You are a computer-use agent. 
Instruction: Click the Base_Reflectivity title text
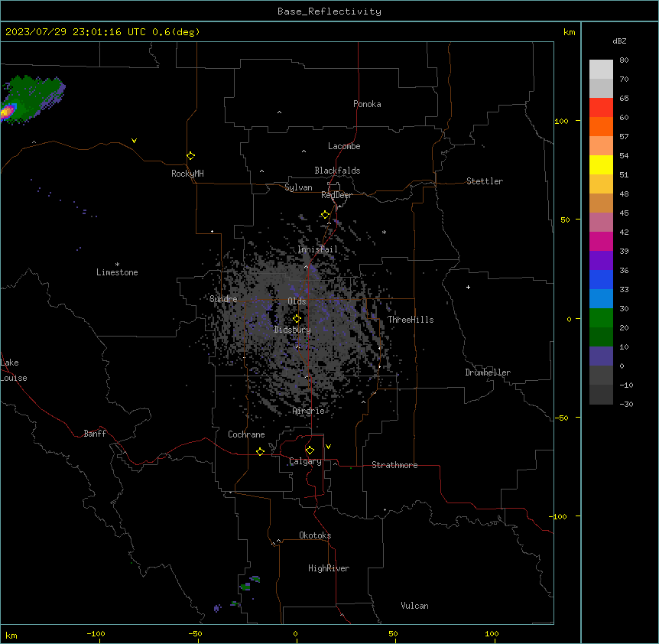click(x=329, y=11)
